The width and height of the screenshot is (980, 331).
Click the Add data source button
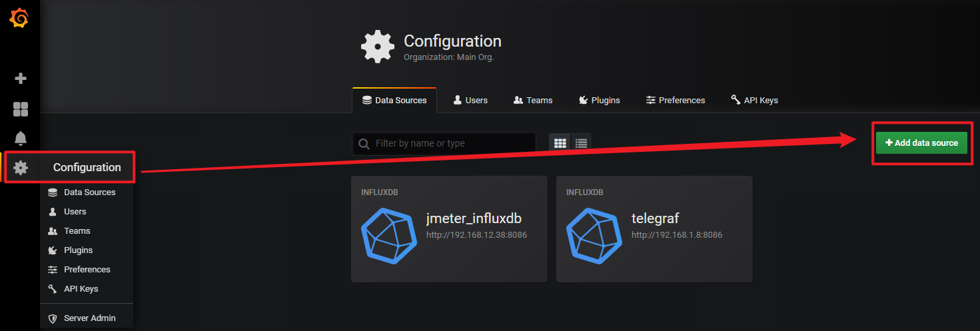coord(921,143)
